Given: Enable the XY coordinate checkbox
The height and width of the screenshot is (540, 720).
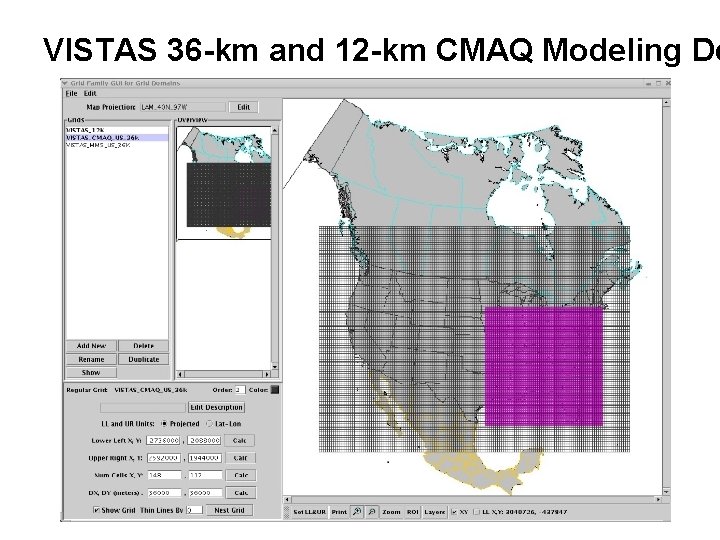Looking at the screenshot, I should [x=454, y=512].
